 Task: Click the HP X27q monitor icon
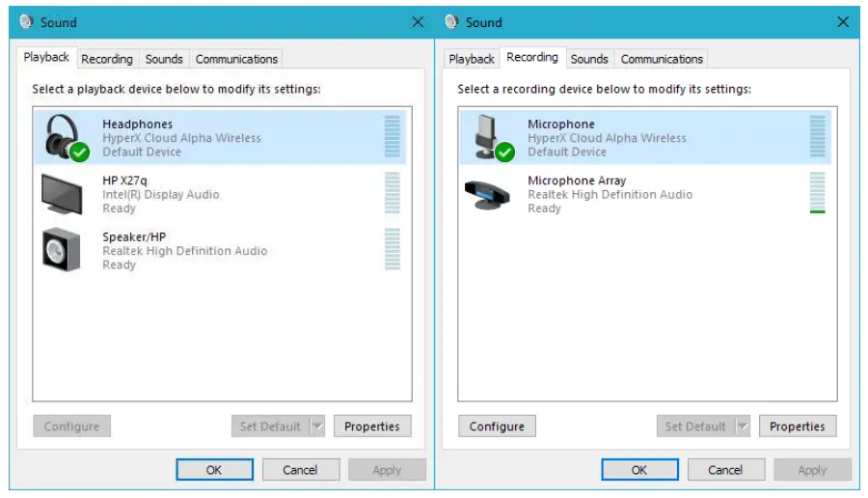point(62,193)
